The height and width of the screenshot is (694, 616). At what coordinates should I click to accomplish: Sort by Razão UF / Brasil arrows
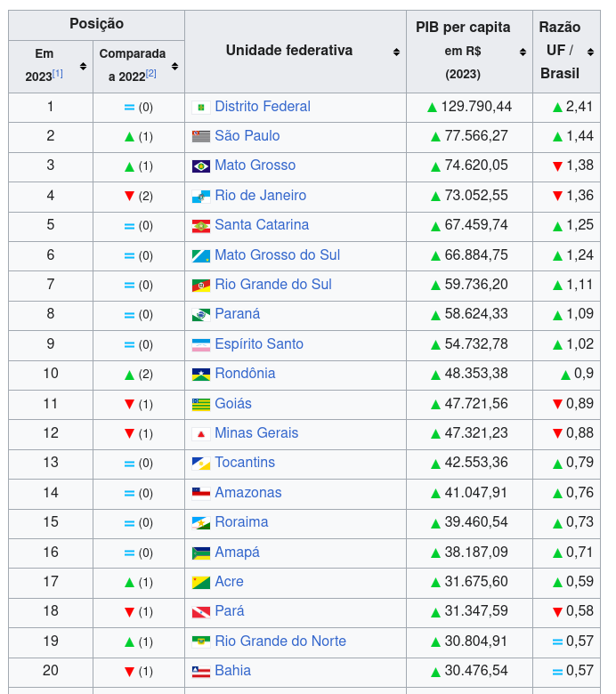[590, 52]
